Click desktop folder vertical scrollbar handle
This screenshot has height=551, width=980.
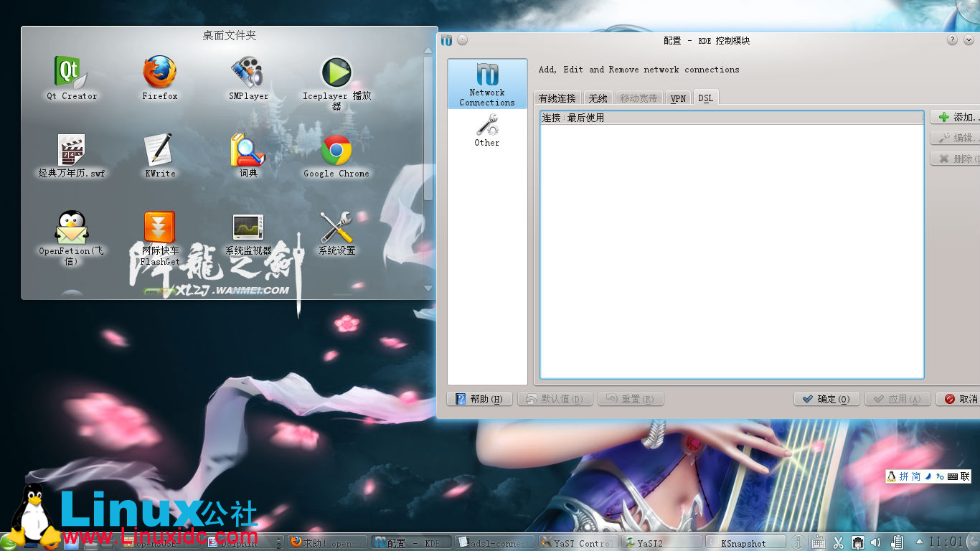428,129
